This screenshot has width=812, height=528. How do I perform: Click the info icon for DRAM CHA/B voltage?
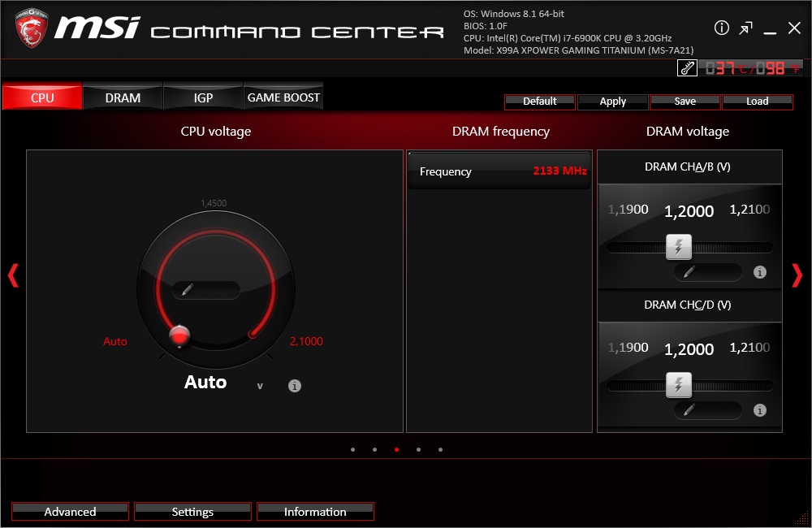click(760, 272)
